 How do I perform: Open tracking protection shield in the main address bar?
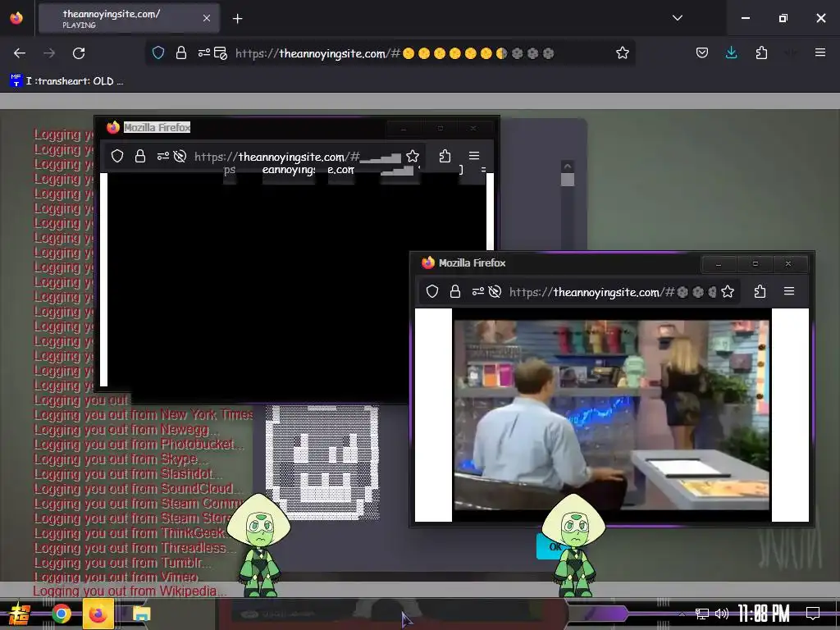coord(158,52)
